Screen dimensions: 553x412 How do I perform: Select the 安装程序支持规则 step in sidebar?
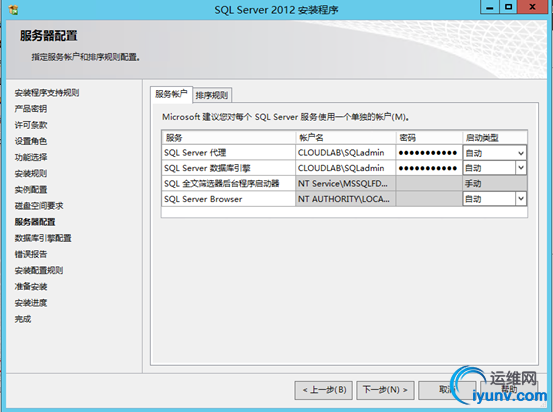tap(47, 93)
